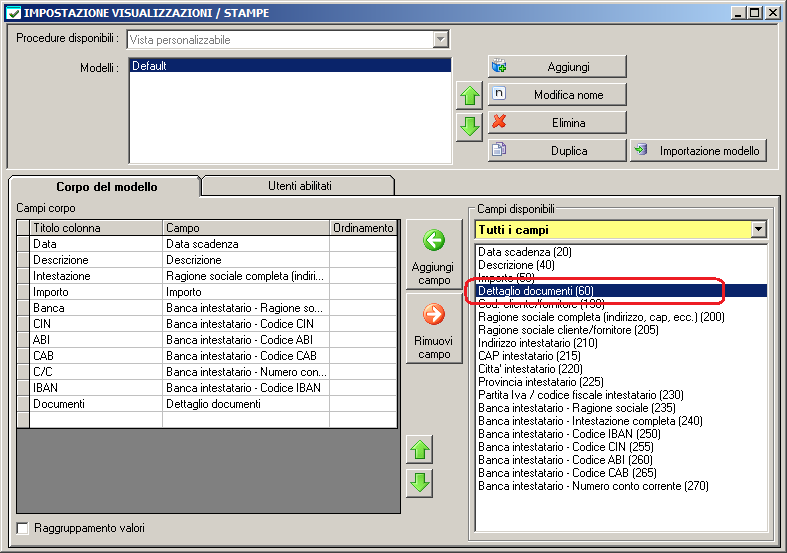Image resolution: width=787 pixels, height=553 pixels.
Task: Select Banca intestatario - Ragione sociale (235)
Action: pos(620,408)
